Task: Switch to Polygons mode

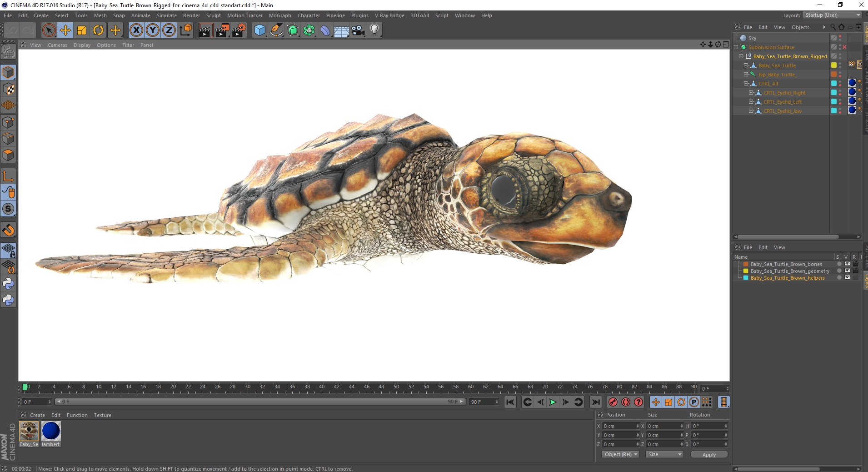Action: (8, 155)
